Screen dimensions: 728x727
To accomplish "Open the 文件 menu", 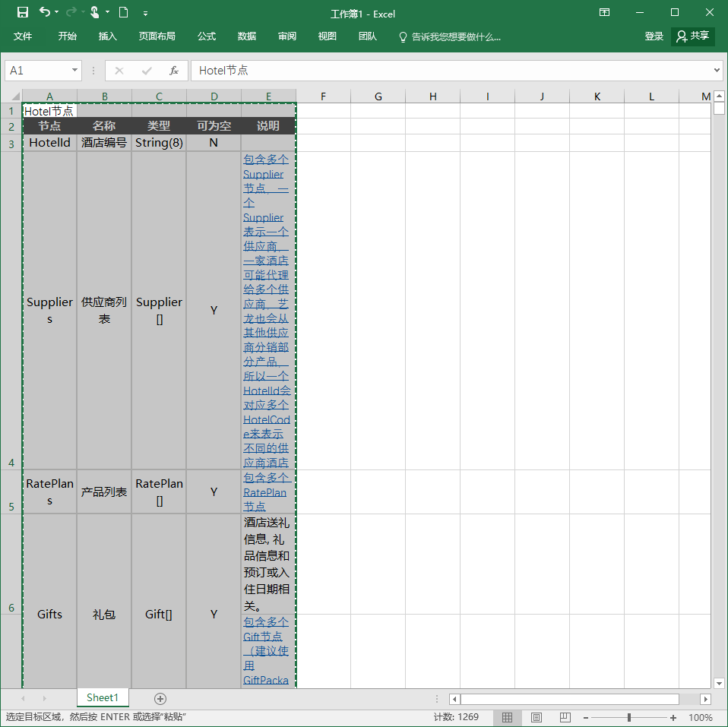I will 22,36.
